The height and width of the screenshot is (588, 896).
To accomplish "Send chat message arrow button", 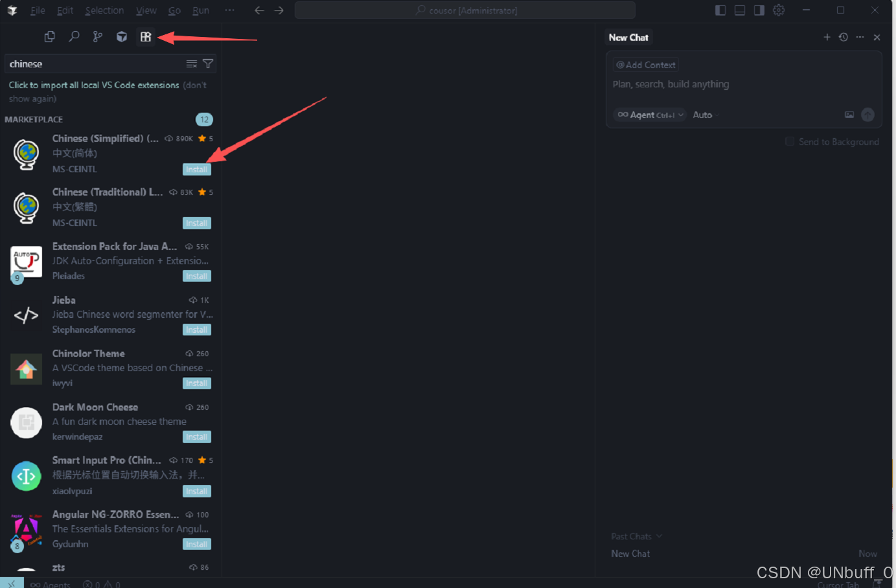I will (868, 115).
